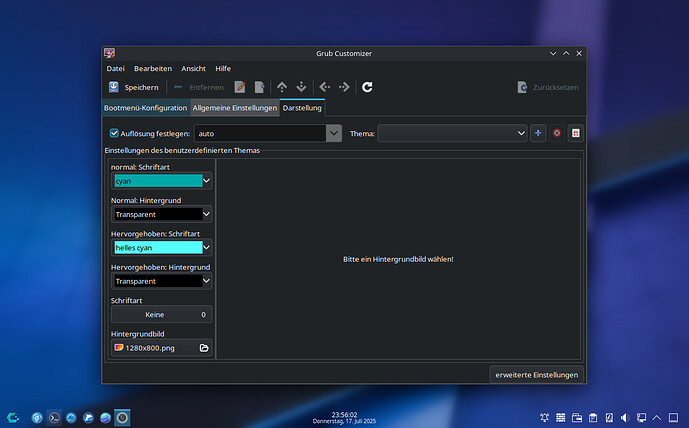Screen dimensions: 689x428
Task: Click the move down arrow icon
Action: (301, 87)
